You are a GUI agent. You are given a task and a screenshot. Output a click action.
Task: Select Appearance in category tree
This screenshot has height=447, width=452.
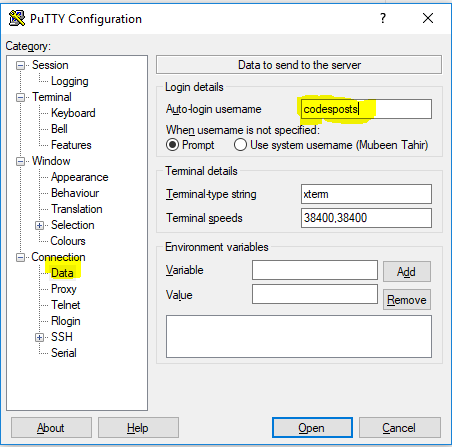(x=79, y=177)
